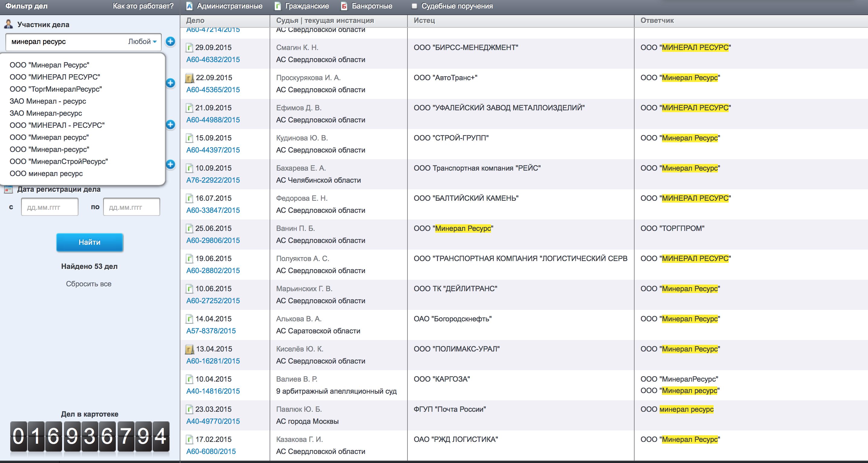The width and height of the screenshot is (868, 463).
Task: Choose suggestion ЗАО Минерал-ресурс
Action: tap(46, 113)
